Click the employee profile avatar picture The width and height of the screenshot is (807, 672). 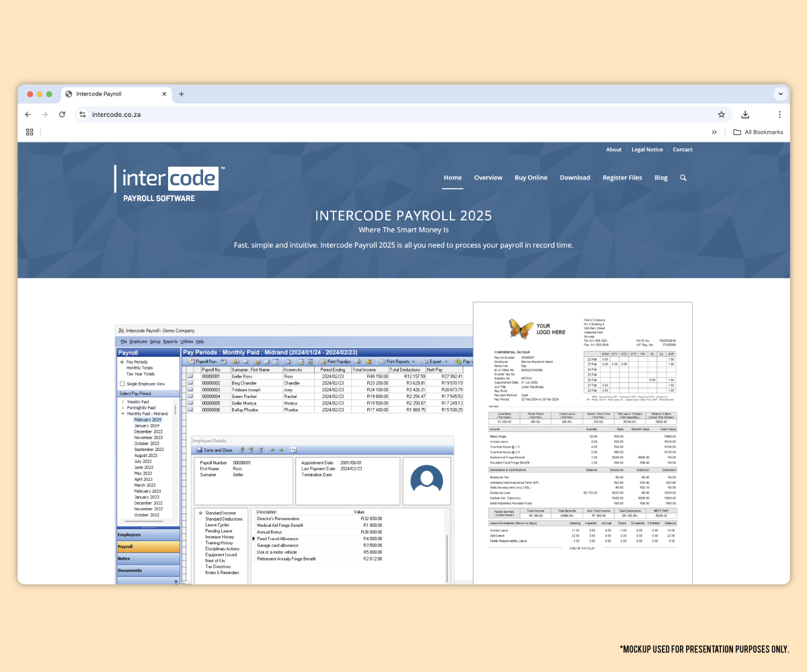pos(426,480)
